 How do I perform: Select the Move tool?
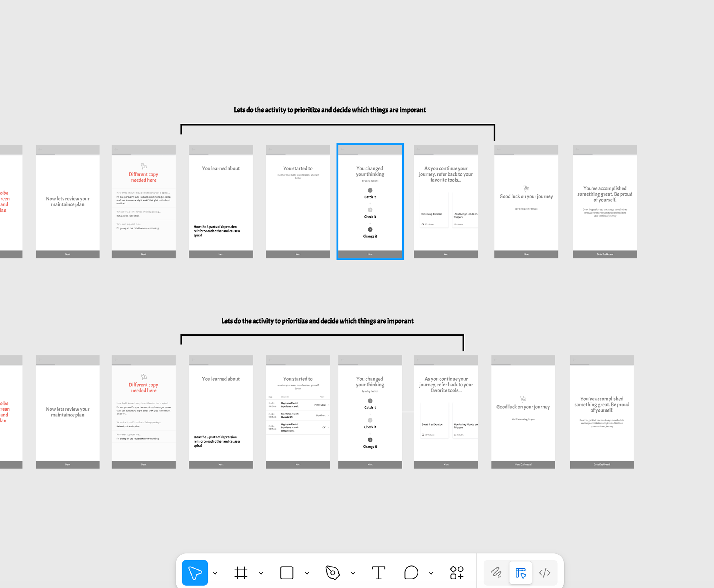coord(195,573)
